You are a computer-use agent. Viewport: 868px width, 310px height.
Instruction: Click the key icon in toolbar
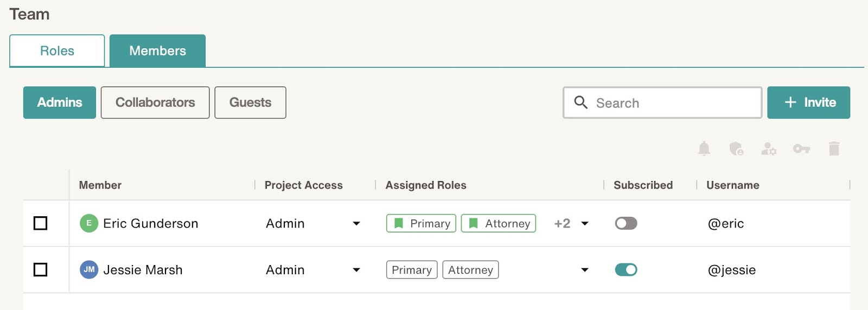point(801,148)
